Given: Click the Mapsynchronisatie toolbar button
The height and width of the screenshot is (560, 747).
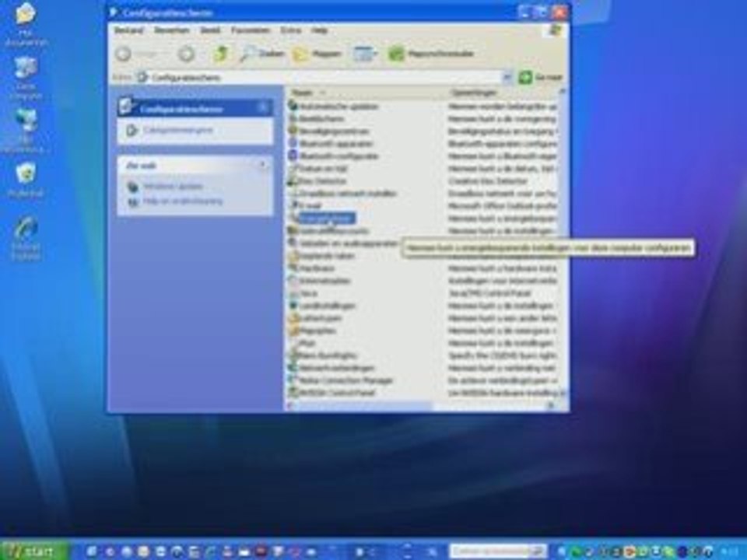Looking at the screenshot, I should [432, 54].
